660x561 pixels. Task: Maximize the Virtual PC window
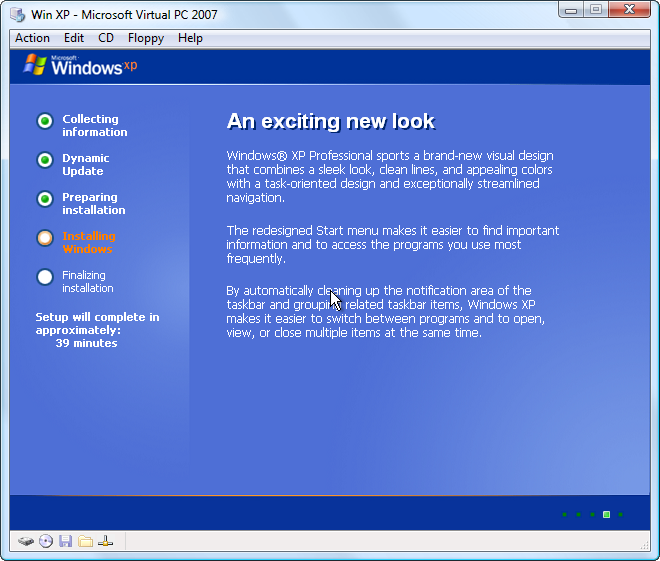coord(596,10)
